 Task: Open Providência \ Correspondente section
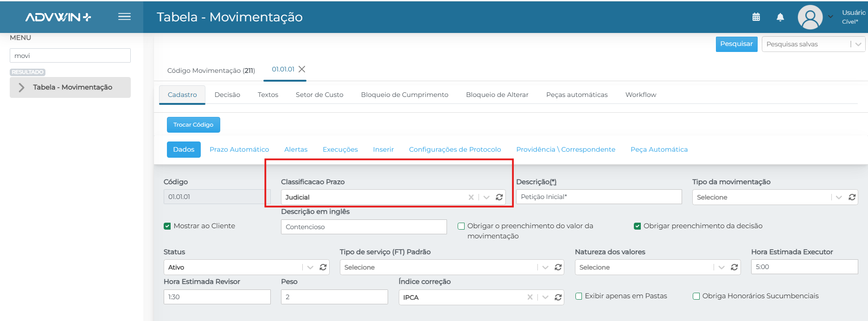566,149
